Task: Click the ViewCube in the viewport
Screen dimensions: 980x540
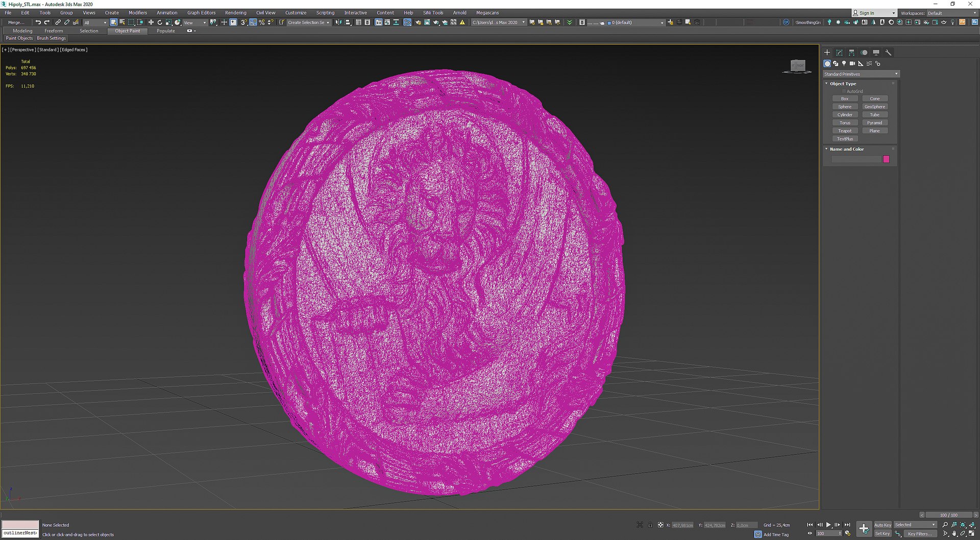Action: click(797, 66)
